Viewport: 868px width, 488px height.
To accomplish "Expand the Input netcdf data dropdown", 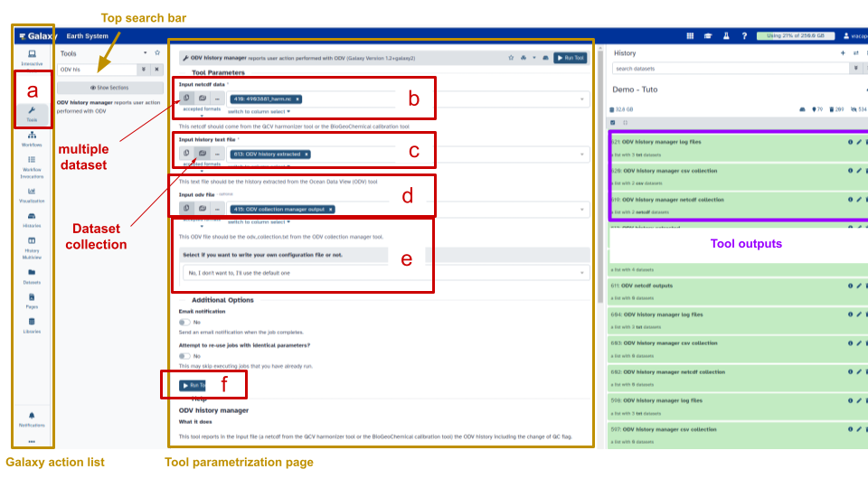I will pyautogui.click(x=581, y=99).
